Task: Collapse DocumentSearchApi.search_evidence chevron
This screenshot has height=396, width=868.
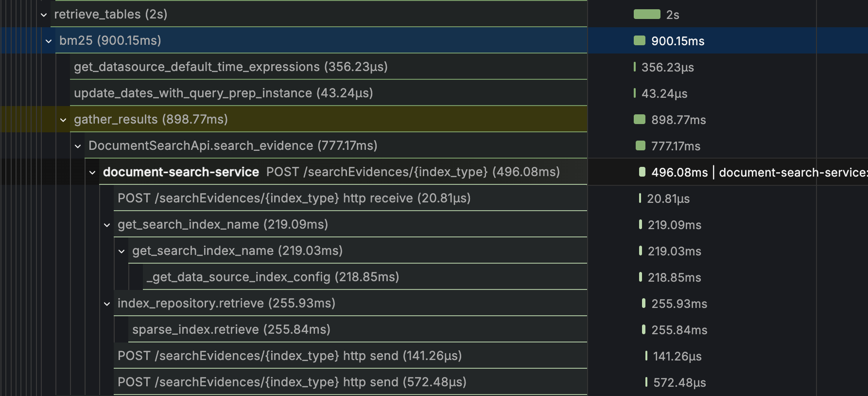Action: click(x=78, y=146)
